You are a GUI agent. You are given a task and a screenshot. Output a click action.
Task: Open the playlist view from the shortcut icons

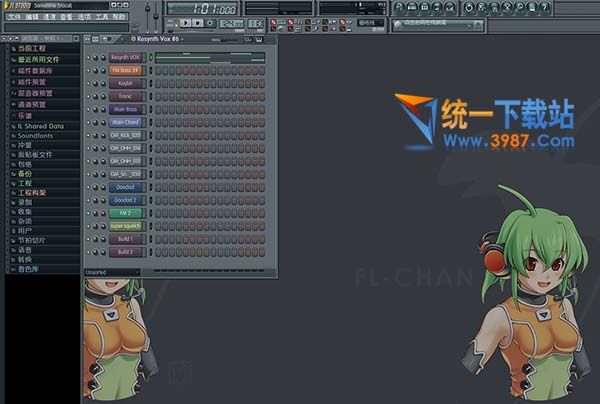[399, 7]
